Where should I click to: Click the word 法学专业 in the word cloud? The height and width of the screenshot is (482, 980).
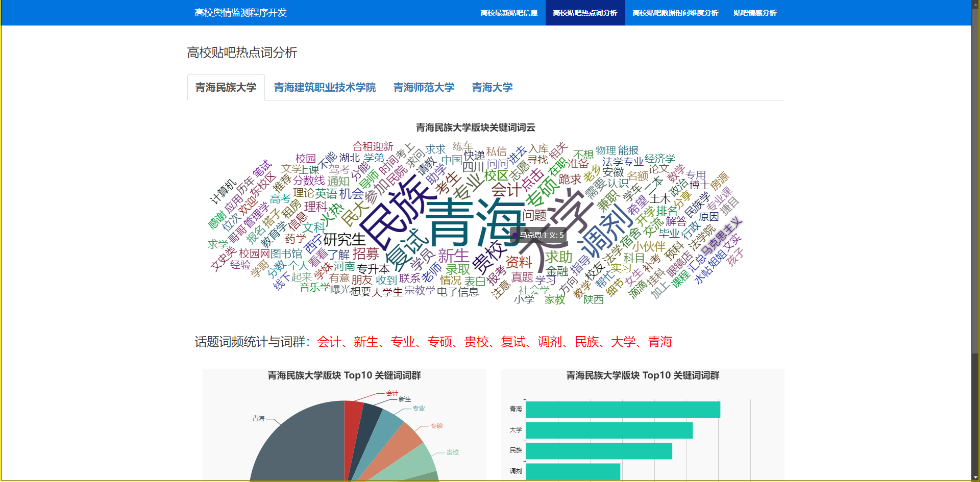(623, 162)
